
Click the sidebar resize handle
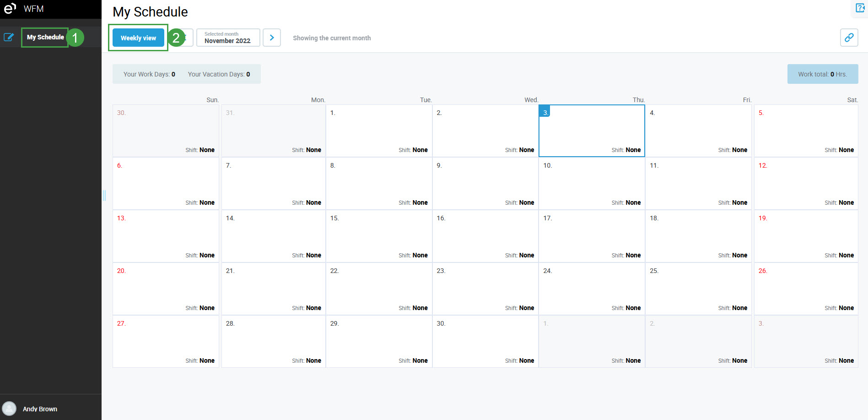tap(104, 196)
